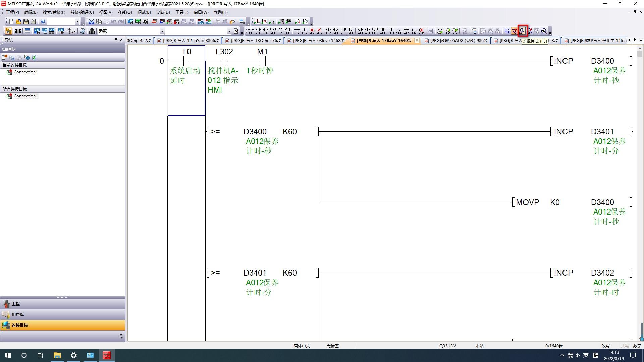Click the zoom magnifier icon at toolbar end

(x=544, y=31)
